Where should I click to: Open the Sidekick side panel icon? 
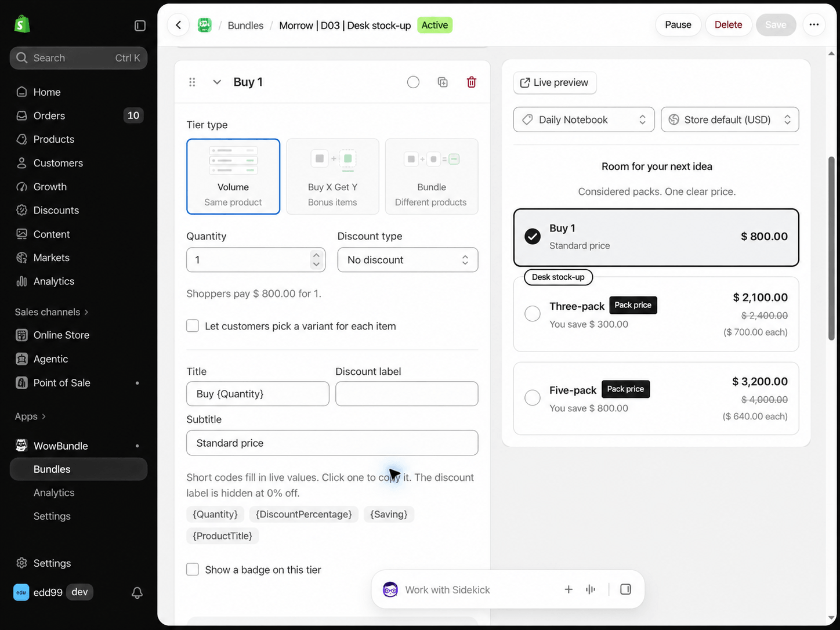[625, 589]
